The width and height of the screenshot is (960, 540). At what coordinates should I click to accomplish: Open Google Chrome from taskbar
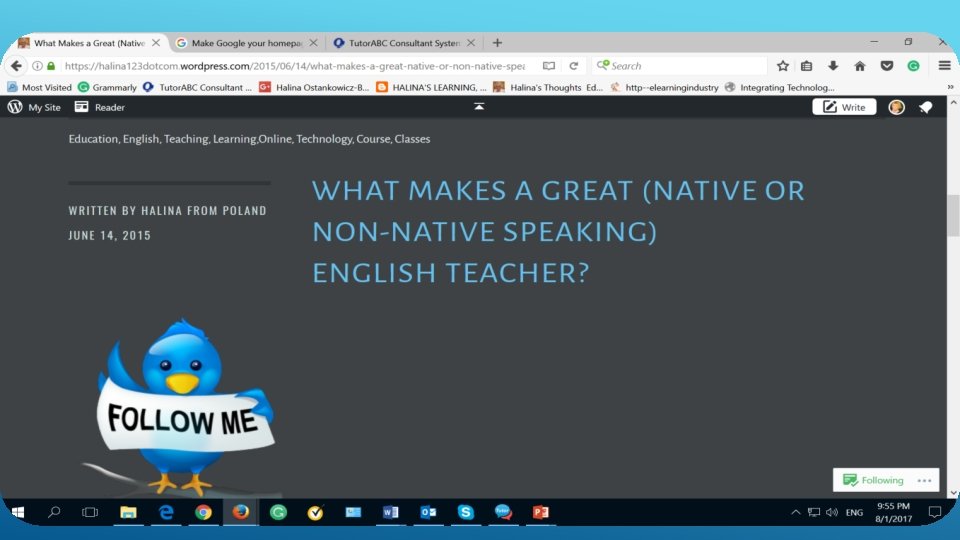click(x=203, y=512)
